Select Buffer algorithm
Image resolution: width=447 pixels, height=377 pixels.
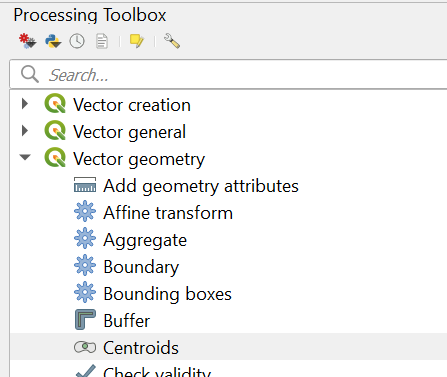tap(127, 321)
